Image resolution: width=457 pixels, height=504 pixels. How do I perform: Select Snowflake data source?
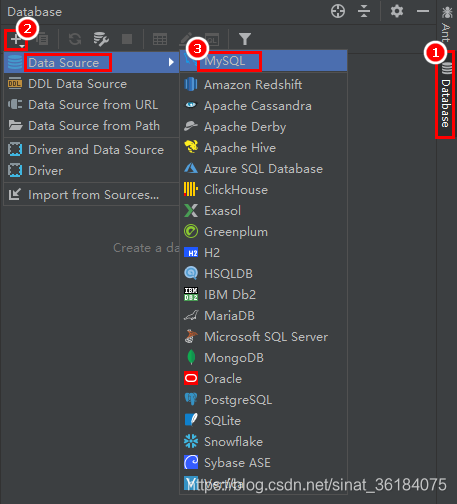(x=263, y=442)
